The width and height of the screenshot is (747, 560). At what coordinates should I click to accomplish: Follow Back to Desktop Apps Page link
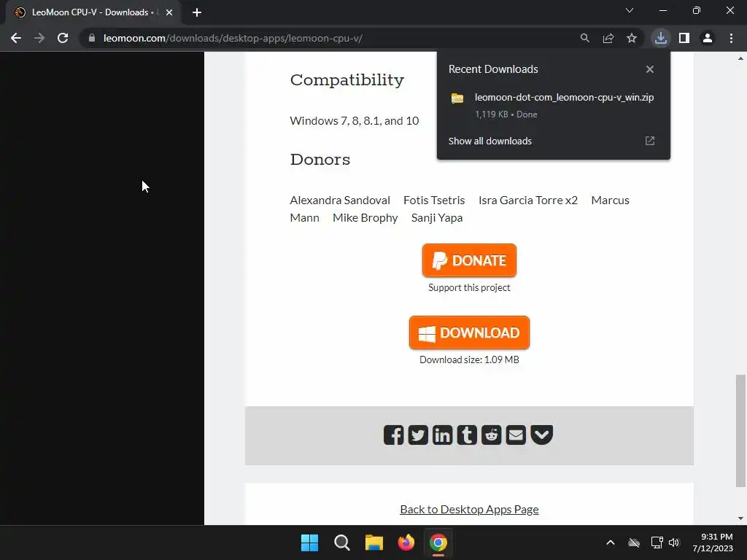[469, 509]
